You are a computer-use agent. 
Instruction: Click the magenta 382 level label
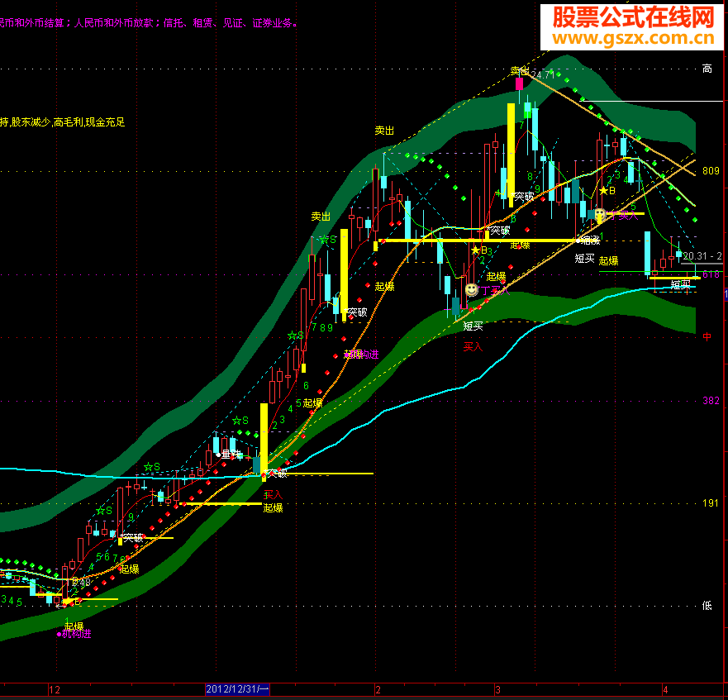click(711, 400)
